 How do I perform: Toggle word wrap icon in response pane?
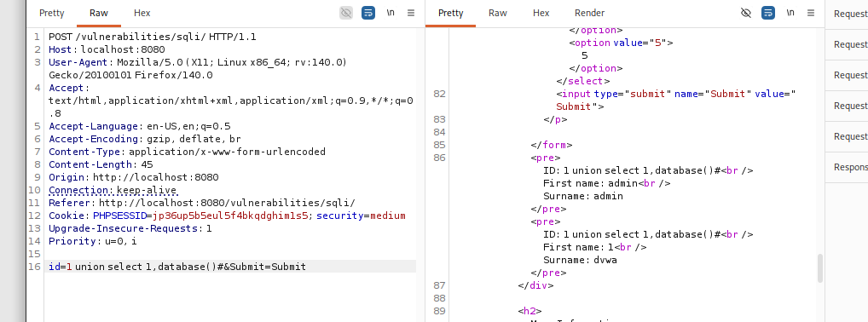(767, 13)
